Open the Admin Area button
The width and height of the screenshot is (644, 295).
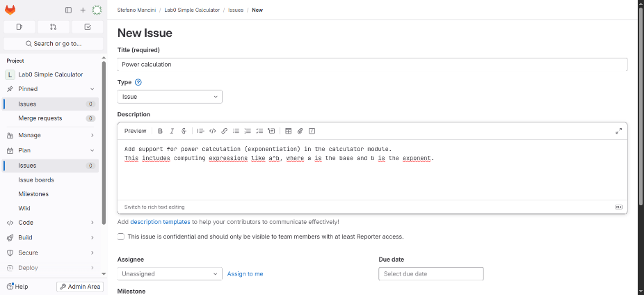pos(80,287)
